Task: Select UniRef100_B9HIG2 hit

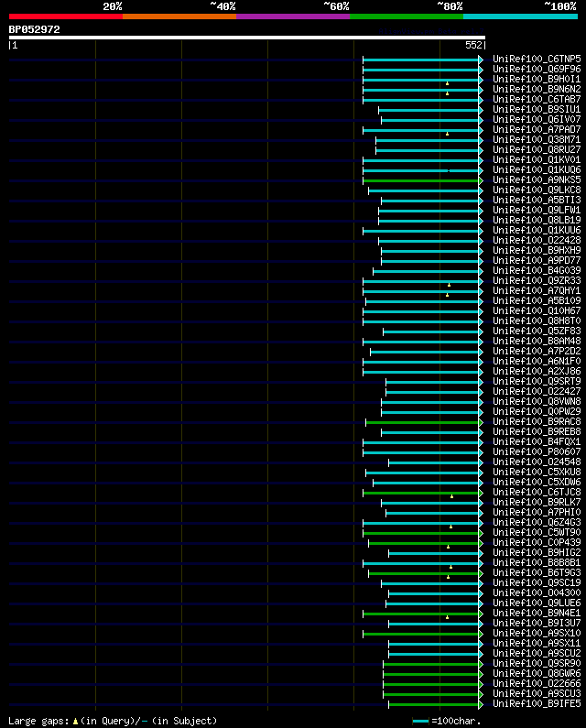Action: coord(537,552)
